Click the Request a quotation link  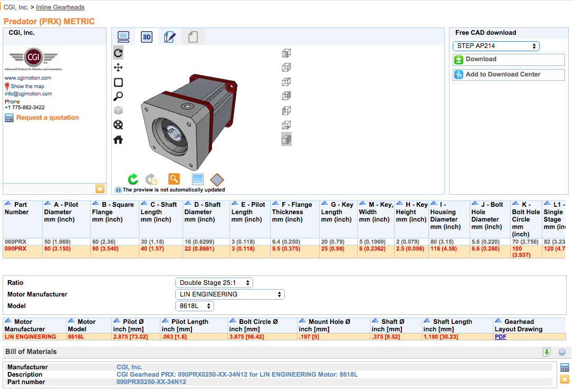pos(47,118)
